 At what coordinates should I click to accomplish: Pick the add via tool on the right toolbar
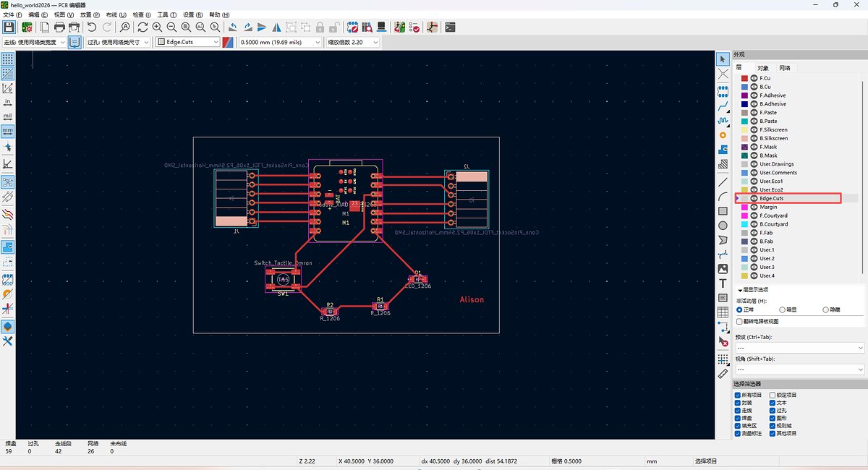point(723,135)
